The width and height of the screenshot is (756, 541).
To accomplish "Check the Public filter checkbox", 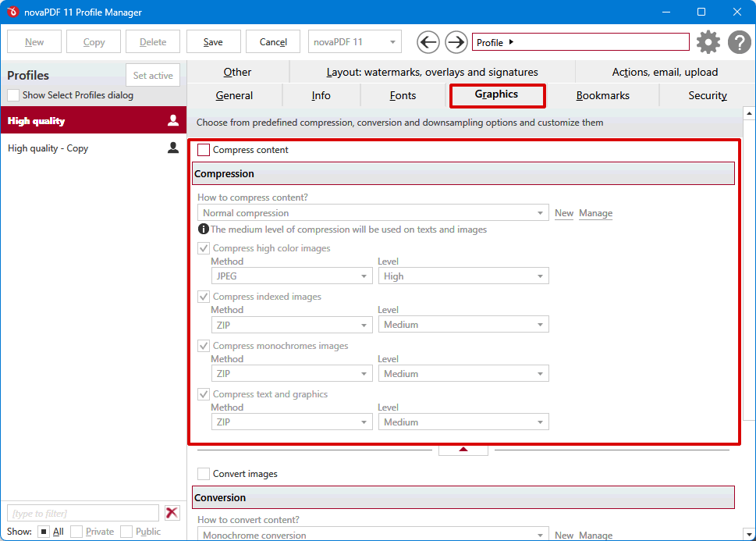I will tap(126, 532).
